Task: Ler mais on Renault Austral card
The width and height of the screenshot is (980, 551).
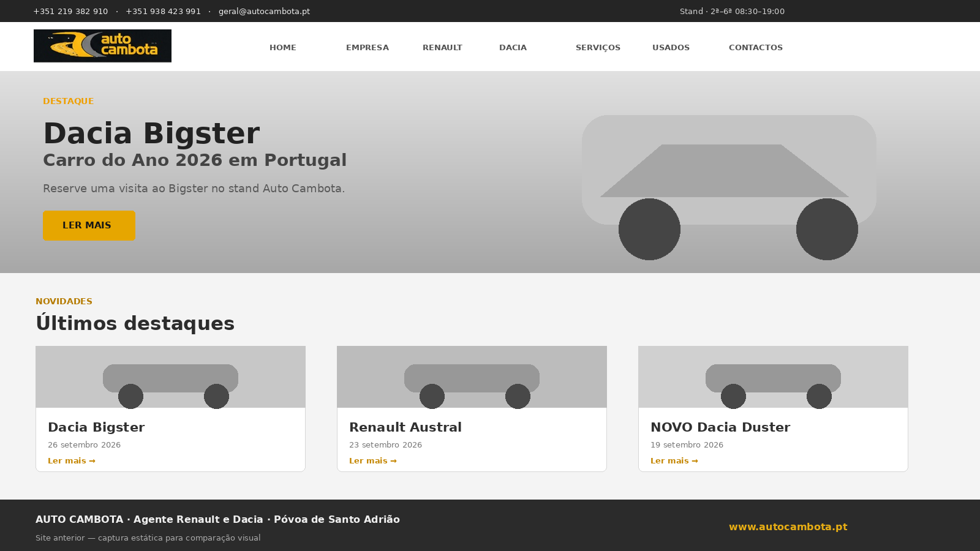Action: point(373,461)
